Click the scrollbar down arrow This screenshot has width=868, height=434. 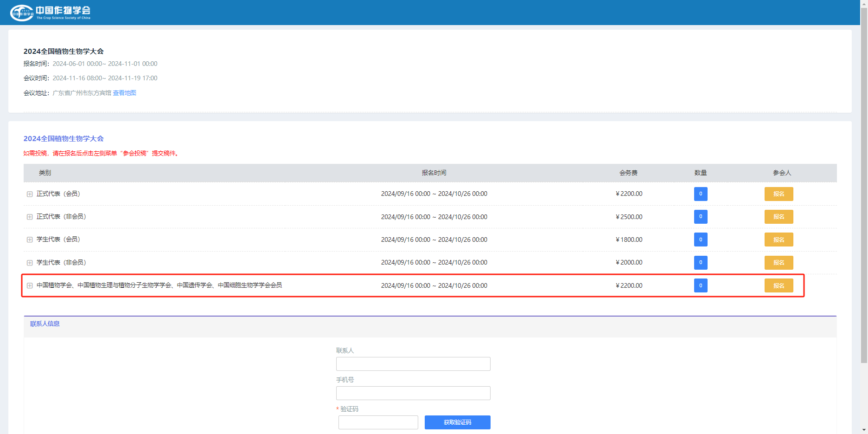point(864,430)
